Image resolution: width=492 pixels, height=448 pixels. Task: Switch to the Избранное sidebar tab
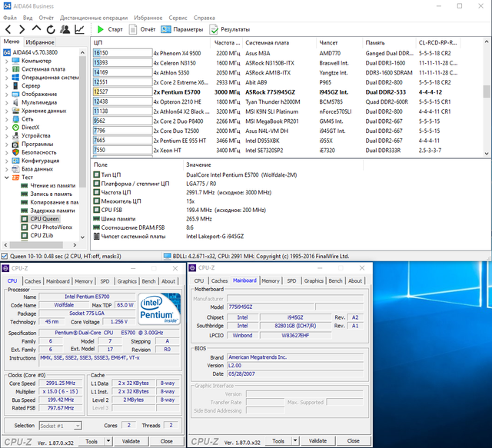[x=40, y=42]
